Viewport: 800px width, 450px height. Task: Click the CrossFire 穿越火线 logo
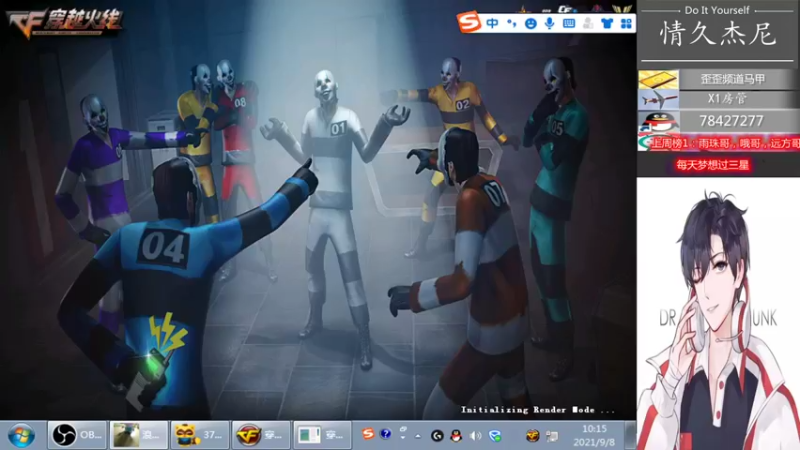(64, 23)
